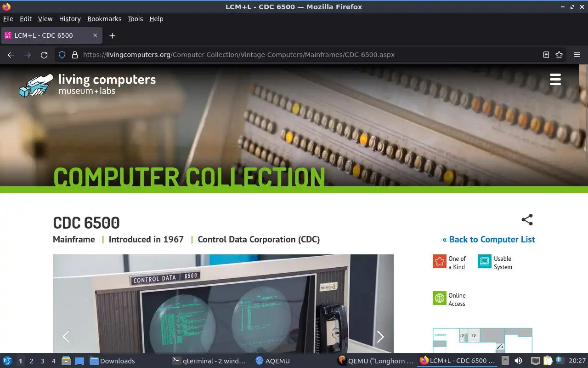Switch to the QEMU Longhorn window
Viewport: 588px width, 368px height.
pyautogui.click(x=375, y=361)
